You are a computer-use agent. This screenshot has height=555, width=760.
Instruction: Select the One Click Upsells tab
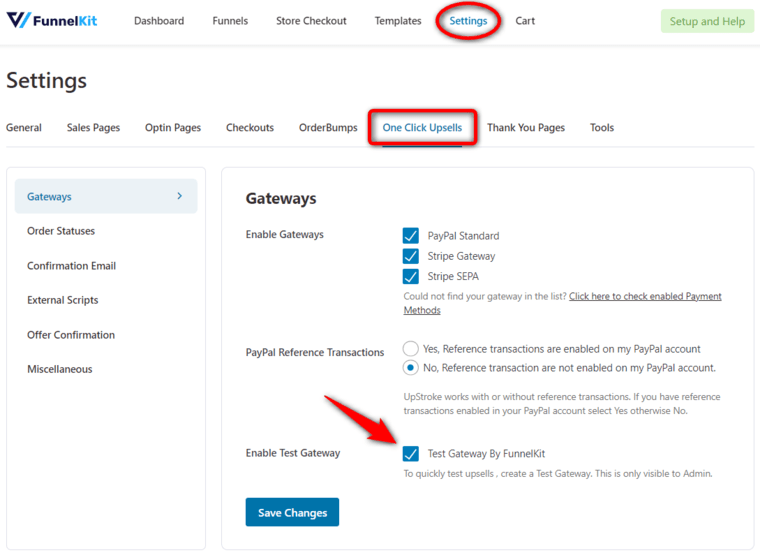point(422,127)
